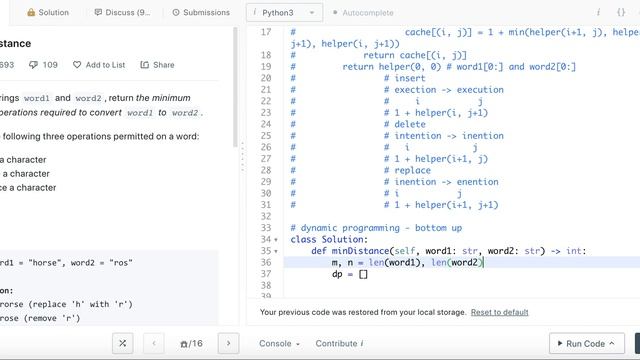640x360 pixels.
Task: Click line 34 'class Solution:'
Action: point(329,239)
